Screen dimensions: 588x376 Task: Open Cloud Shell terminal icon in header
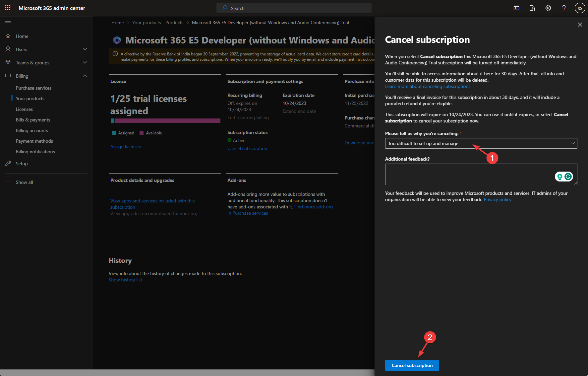pyautogui.click(x=516, y=8)
